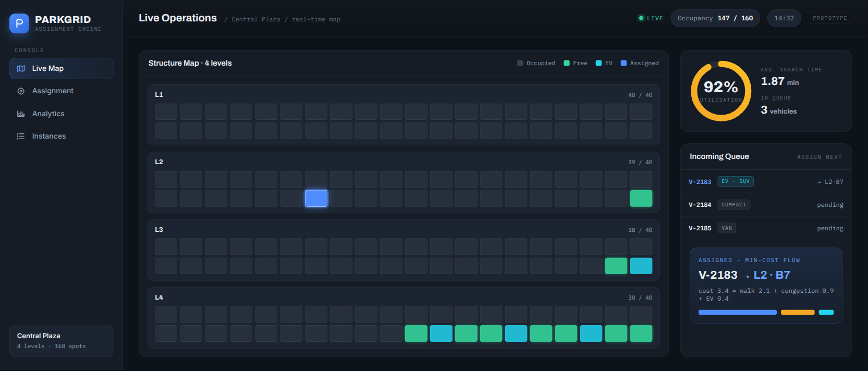Click the Live Operations heading

point(178,18)
